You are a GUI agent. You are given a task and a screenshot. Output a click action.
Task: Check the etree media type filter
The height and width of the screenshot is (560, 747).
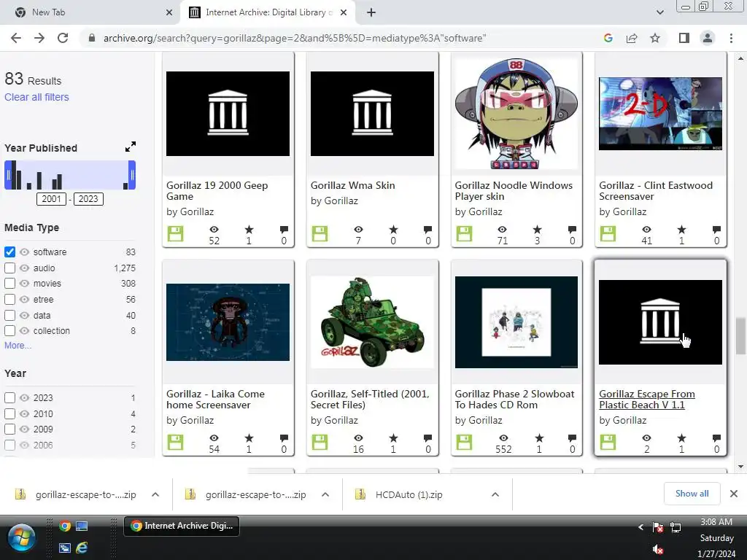[x=9, y=300]
